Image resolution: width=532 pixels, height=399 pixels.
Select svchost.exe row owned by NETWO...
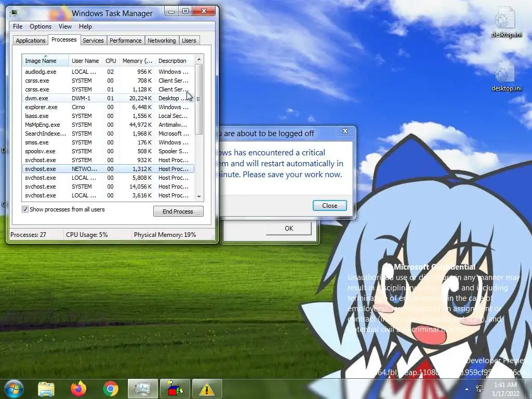coord(108,169)
